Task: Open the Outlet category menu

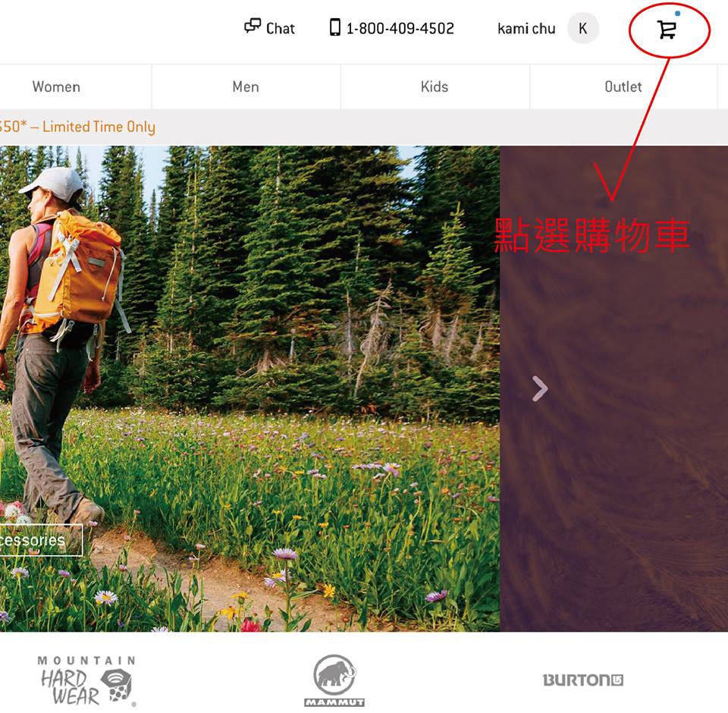Action: click(x=623, y=87)
